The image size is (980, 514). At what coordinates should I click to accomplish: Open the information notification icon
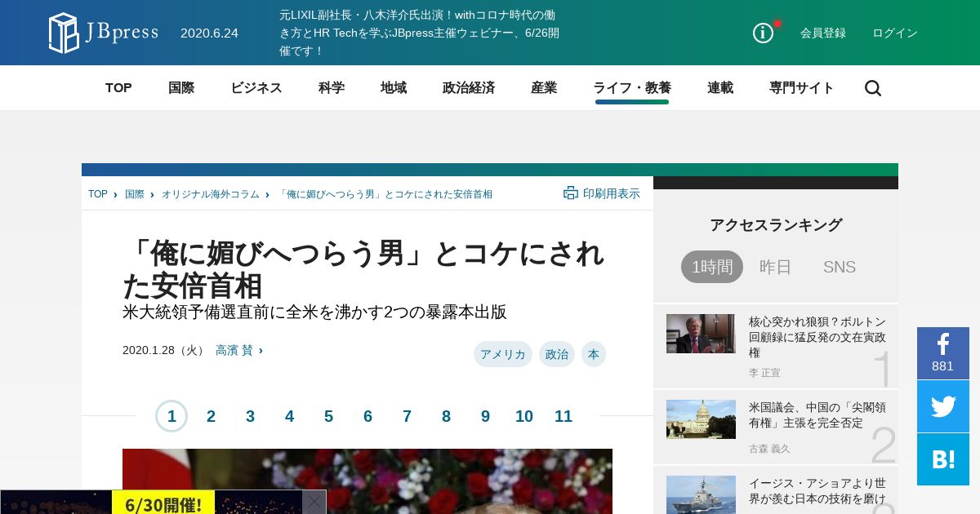point(764,33)
